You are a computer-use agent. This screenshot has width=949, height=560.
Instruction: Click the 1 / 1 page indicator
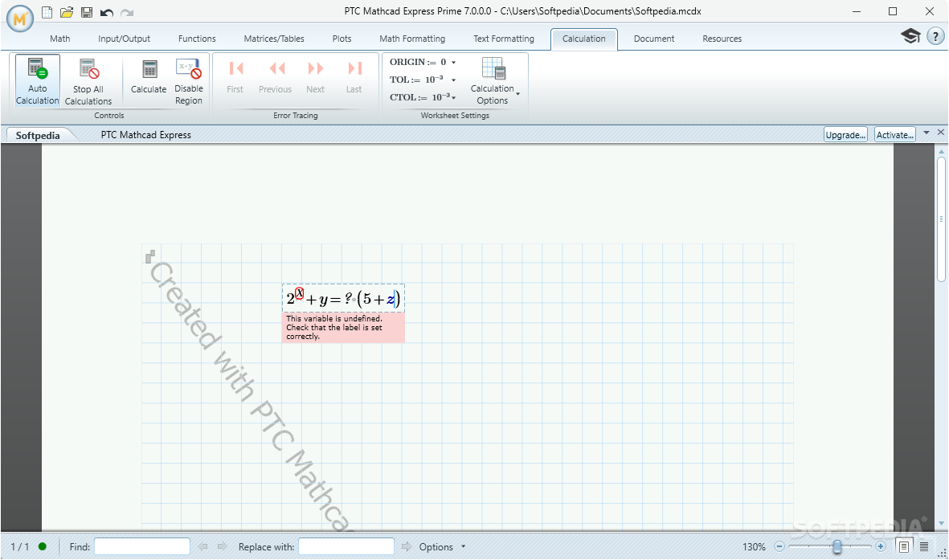click(20, 546)
